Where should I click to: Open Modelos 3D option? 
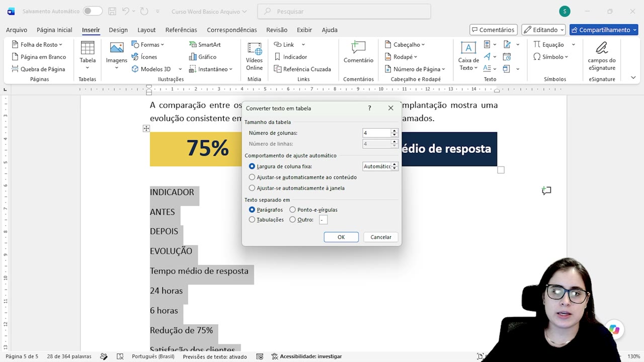(x=151, y=69)
